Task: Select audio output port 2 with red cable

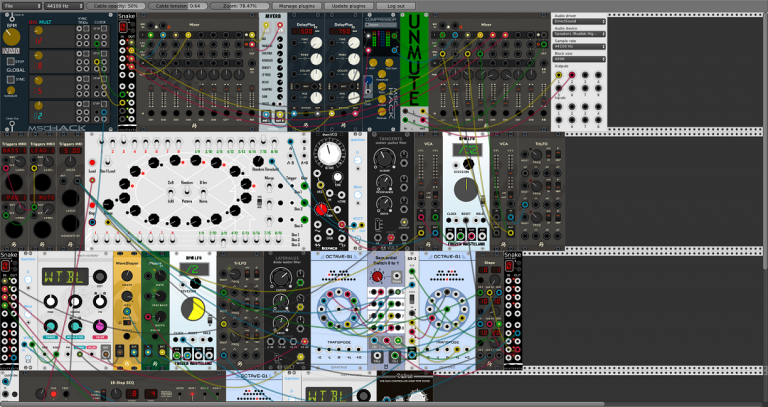Action: [572, 75]
